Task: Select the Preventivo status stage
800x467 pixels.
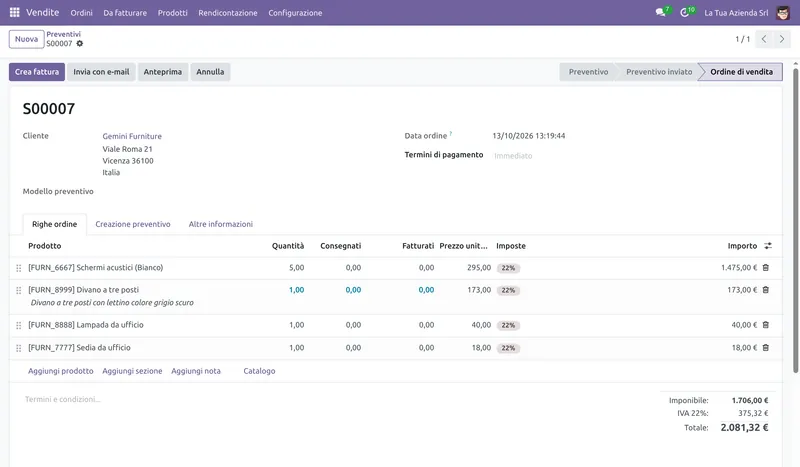Action: [x=588, y=72]
